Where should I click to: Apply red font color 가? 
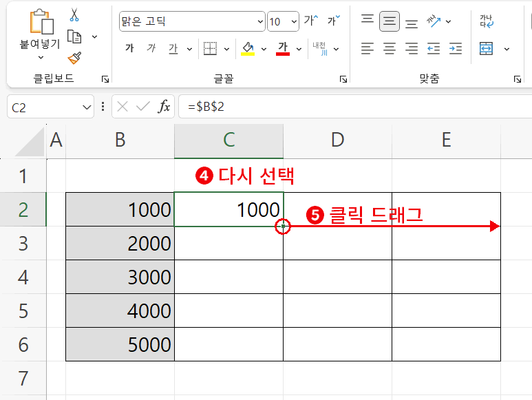[283, 48]
